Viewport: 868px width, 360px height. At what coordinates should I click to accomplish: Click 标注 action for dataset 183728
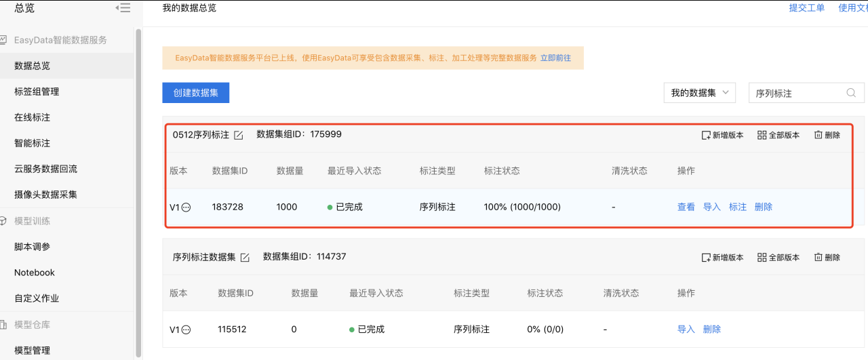738,207
